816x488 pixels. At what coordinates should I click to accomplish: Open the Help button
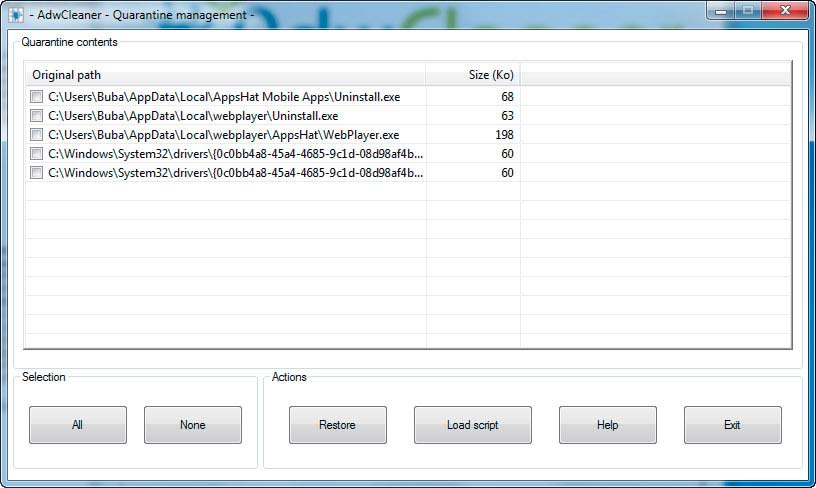pyautogui.click(x=607, y=425)
